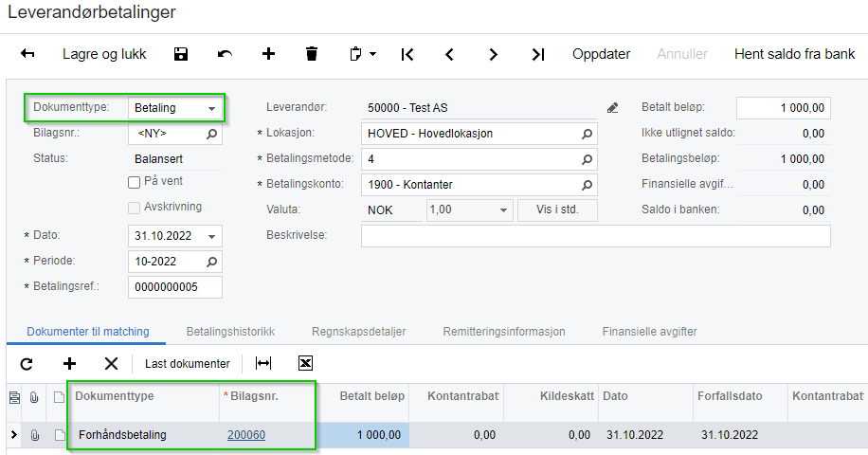Click the Vis i std. button
Screen dimensions: 868x455
[557, 209]
